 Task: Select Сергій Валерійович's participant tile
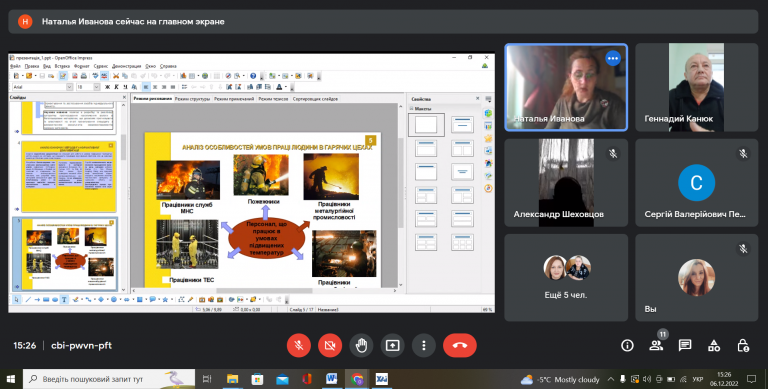[x=696, y=183]
